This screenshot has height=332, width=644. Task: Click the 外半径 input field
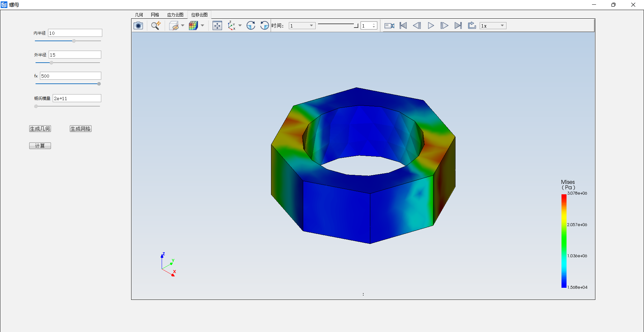pos(75,55)
